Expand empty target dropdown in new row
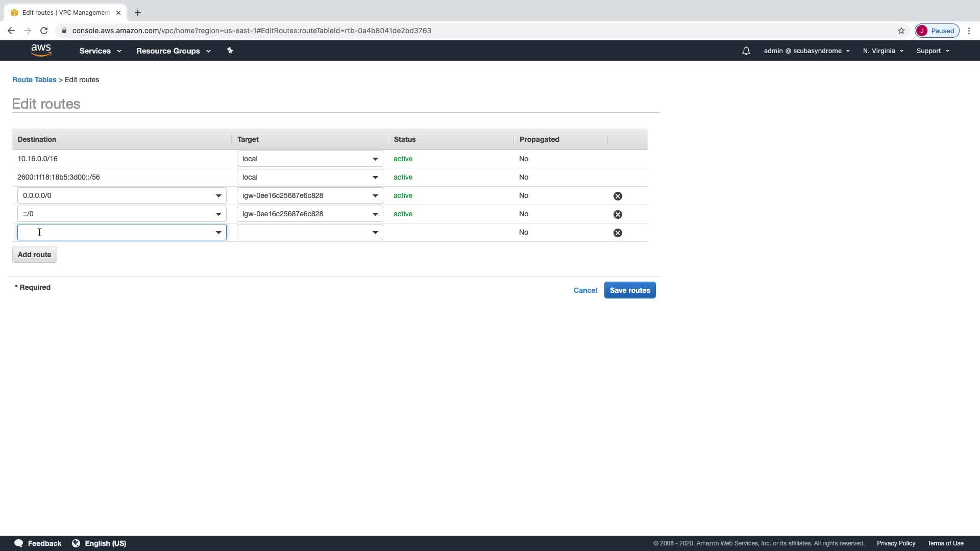980x551 pixels. coord(375,233)
